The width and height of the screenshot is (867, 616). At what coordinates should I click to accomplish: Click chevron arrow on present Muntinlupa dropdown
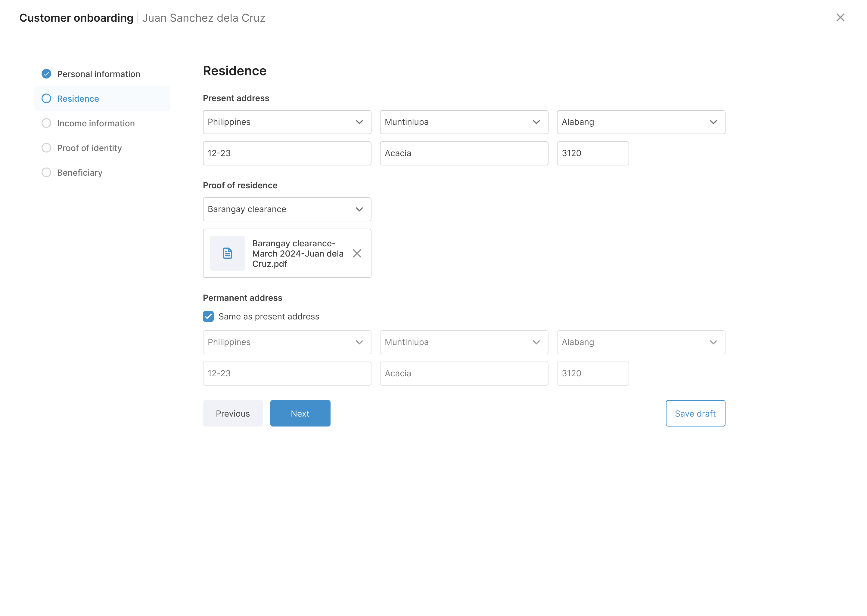pos(536,122)
